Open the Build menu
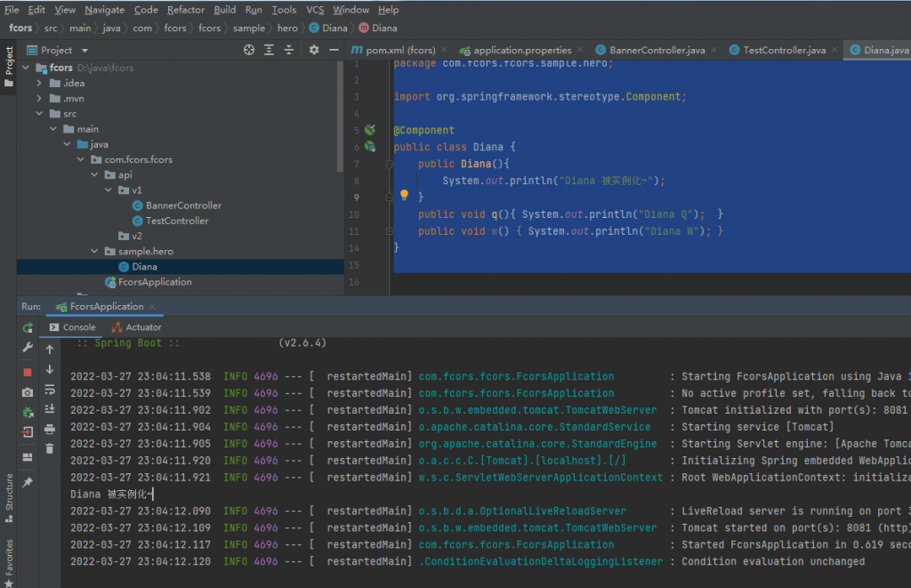Image resolution: width=911 pixels, height=588 pixels. click(x=225, y=10)
